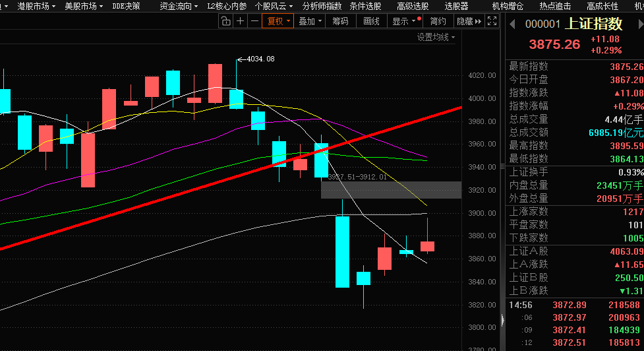This screenshot has width=644, height=351.
Task: Click the unlock padlock icon in chart toolbar
Action: pos(225,21)
